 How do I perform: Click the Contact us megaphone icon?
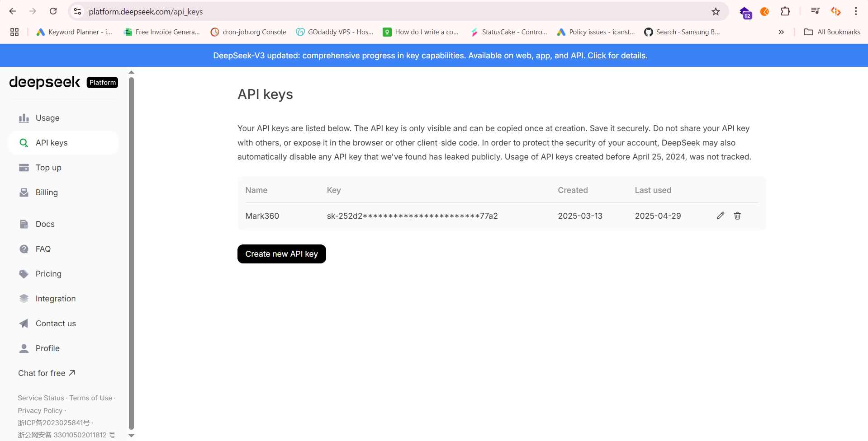pyautogui.click(x=24, y=324)
